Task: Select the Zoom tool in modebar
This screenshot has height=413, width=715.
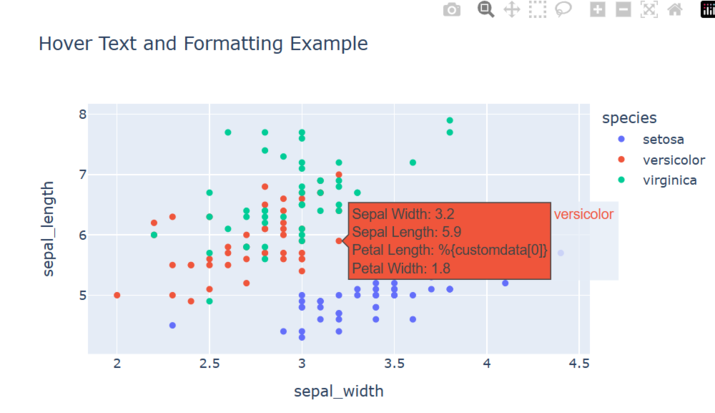Action: (485, 10)
